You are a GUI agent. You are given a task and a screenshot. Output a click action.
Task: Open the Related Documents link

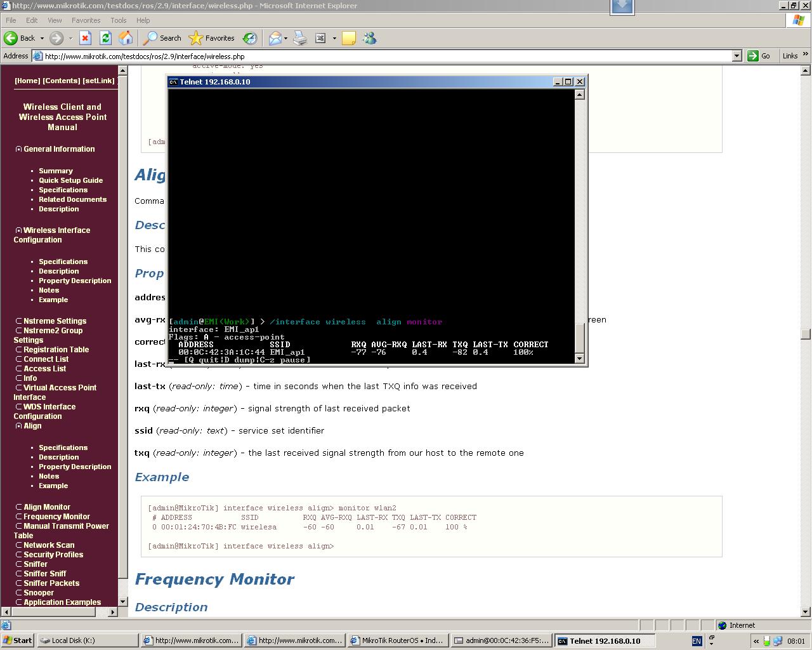(72, 199)
